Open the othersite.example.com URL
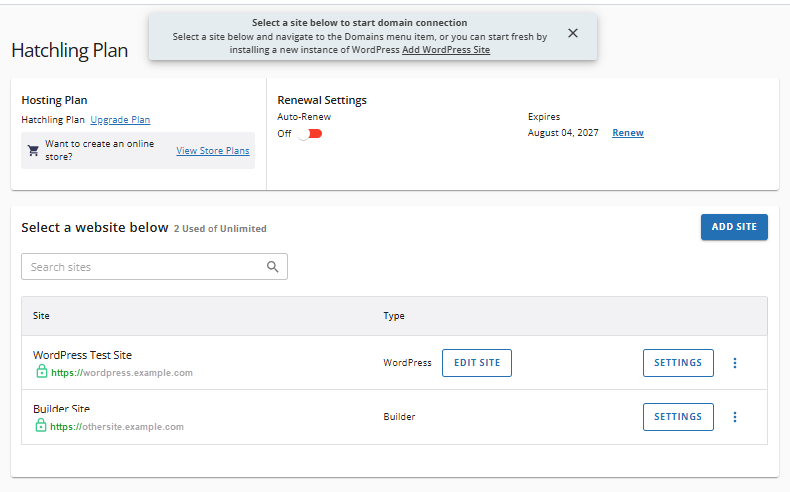This screenshot has height=492, width=790. pyautogui.click(x=117, y=427)
